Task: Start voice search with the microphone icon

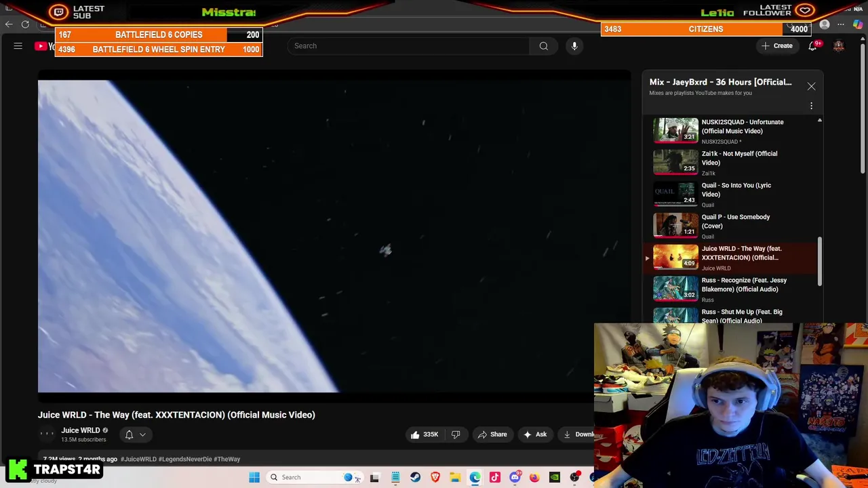Action: coord(574,46)
